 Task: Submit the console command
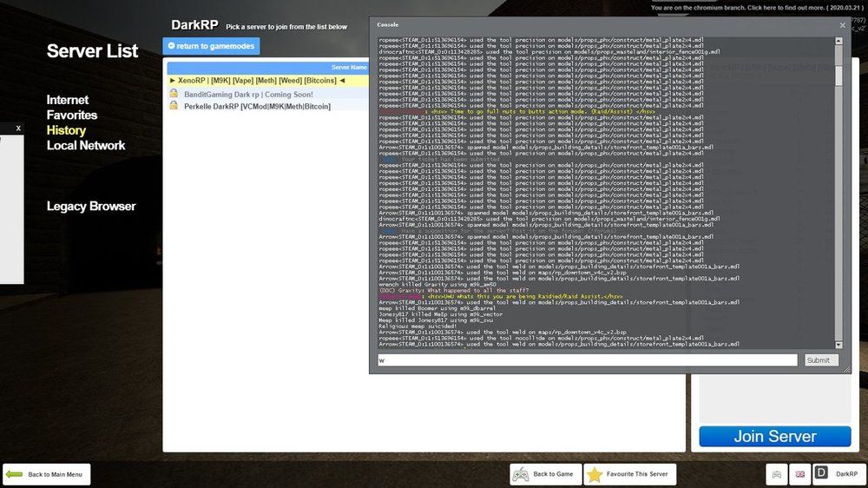point(820,360)
